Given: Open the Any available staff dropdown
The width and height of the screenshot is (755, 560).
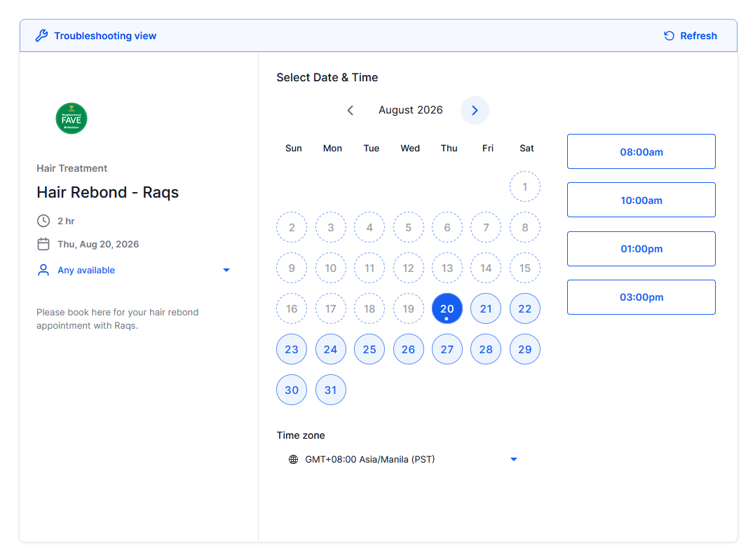Looking at the screenshot, I should click(x=134, y=270).
